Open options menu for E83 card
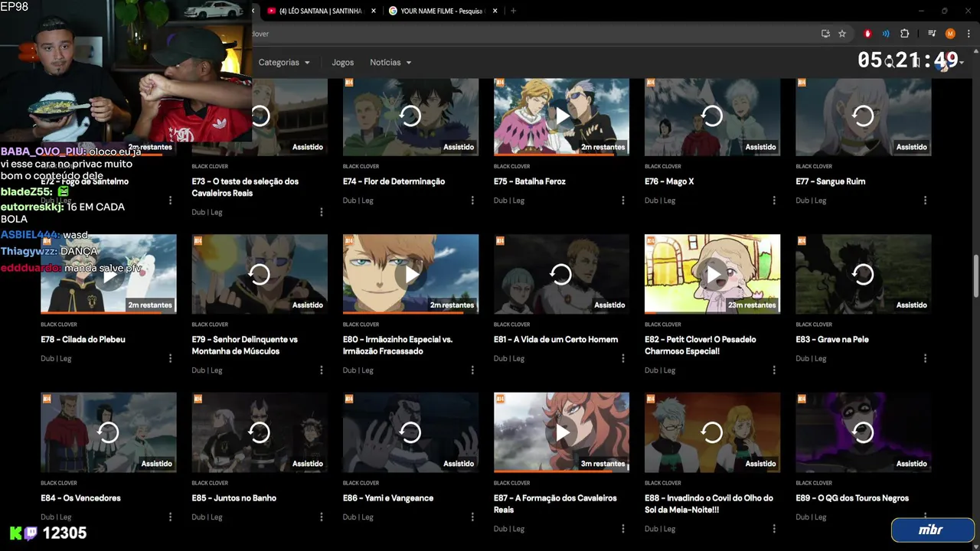Screen dimensions: 980x551 [x=925, y=358]
